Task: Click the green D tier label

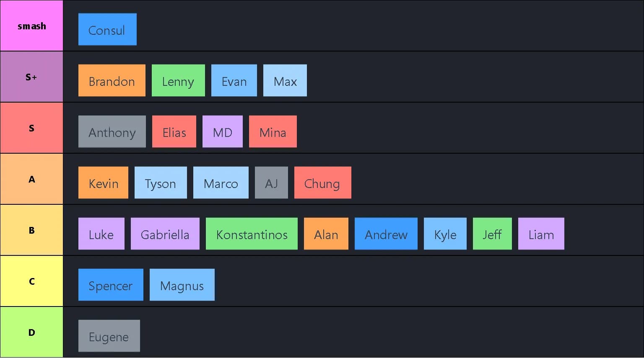Action: pos(31,332)
